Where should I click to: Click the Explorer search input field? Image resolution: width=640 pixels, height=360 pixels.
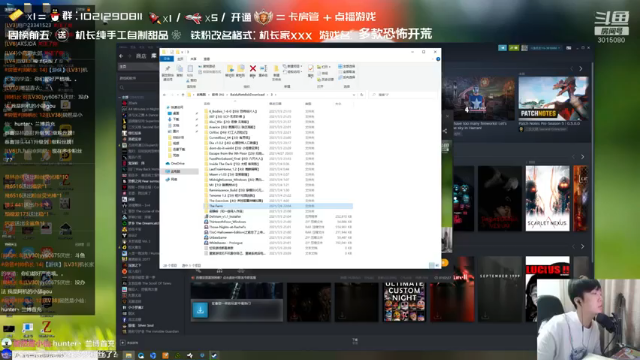tap(403, 95)
